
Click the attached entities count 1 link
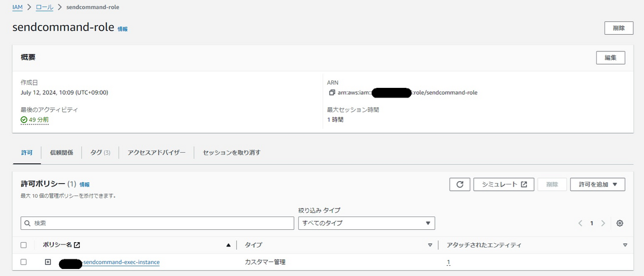448,262
